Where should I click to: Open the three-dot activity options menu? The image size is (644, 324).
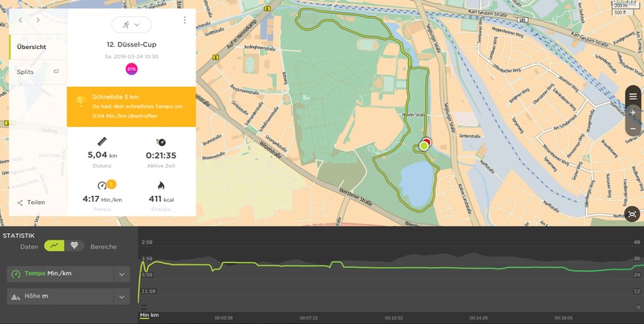(x=185, y=20)
